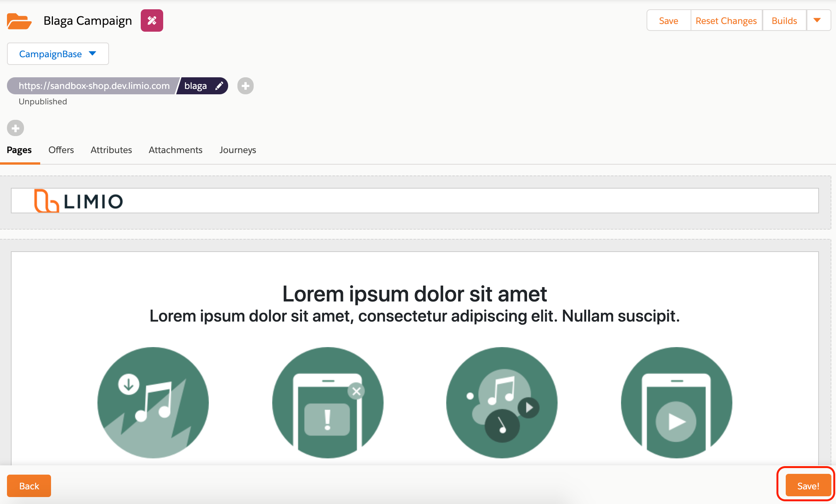The width and height of the screenshot is (836, 504).
Task: Click the music download circle icon
Action: [x=153, y=403]
